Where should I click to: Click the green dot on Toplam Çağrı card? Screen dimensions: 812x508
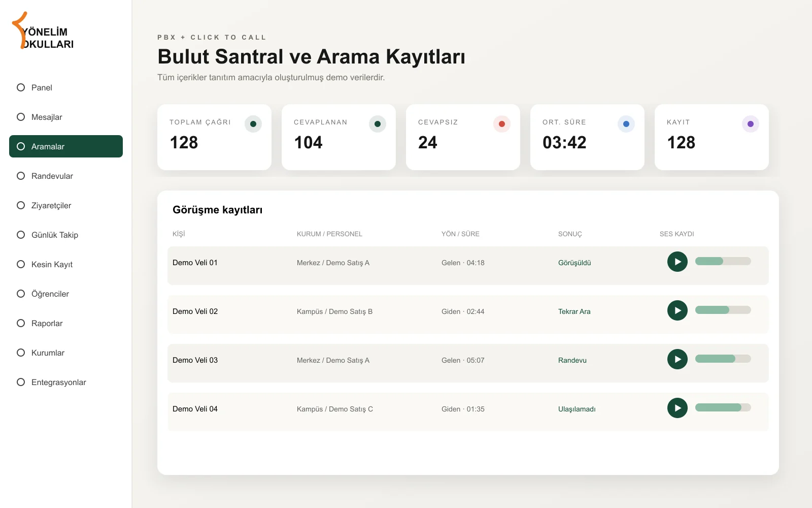coord(253,124)
